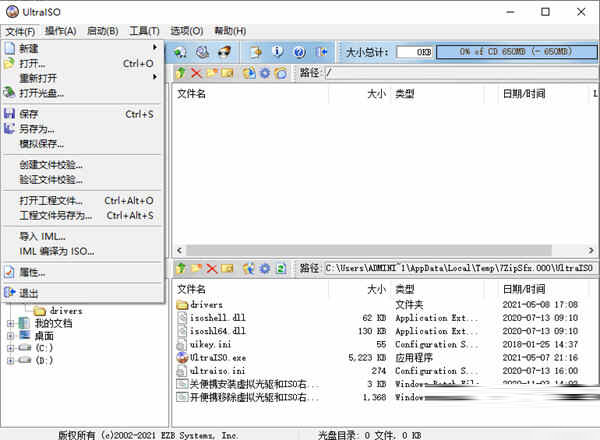Click the blue info icon in main toolbar
The image size is (600, 440).
pyautogui.click(x=277, y=51)
